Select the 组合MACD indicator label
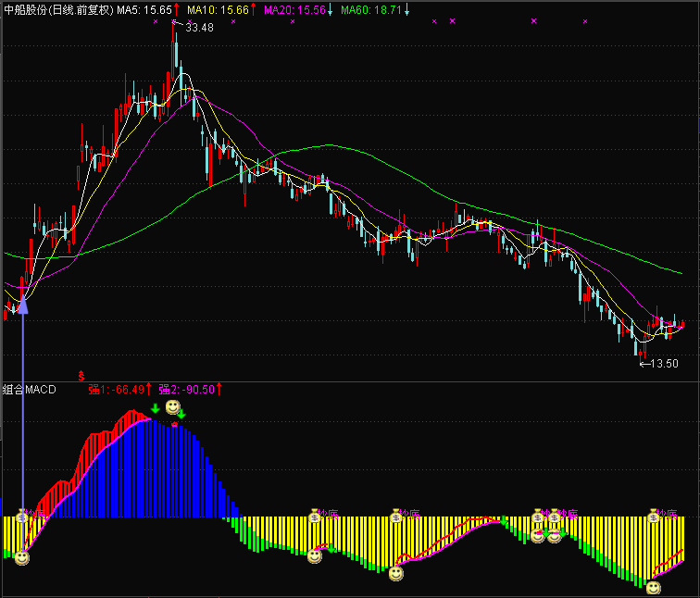This screenshot has width=700, height=598. click(30, 390)
